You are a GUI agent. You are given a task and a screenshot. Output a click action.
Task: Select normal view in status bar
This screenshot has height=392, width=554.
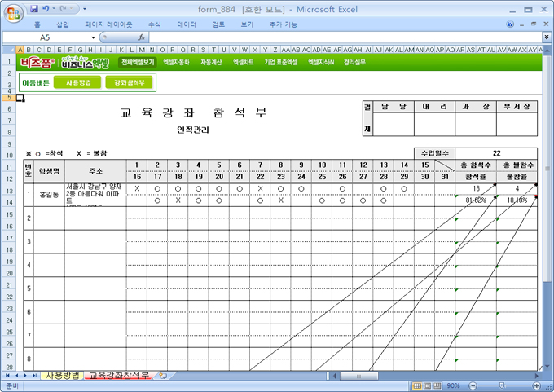click(x=416, y=385)
